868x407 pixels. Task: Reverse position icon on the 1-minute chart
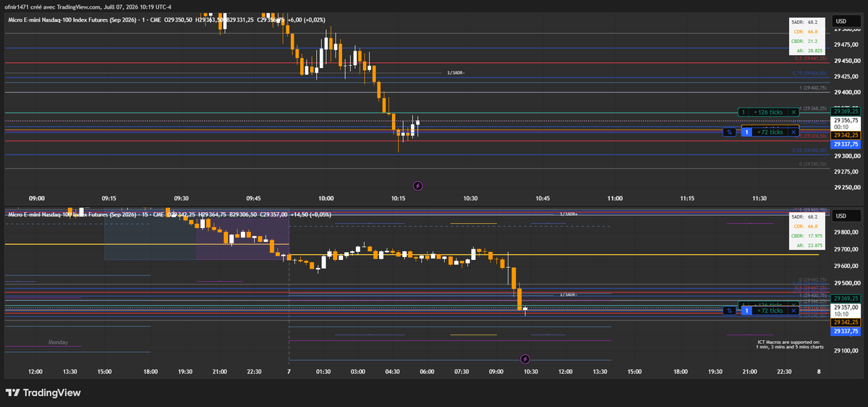tap(731, 132)
